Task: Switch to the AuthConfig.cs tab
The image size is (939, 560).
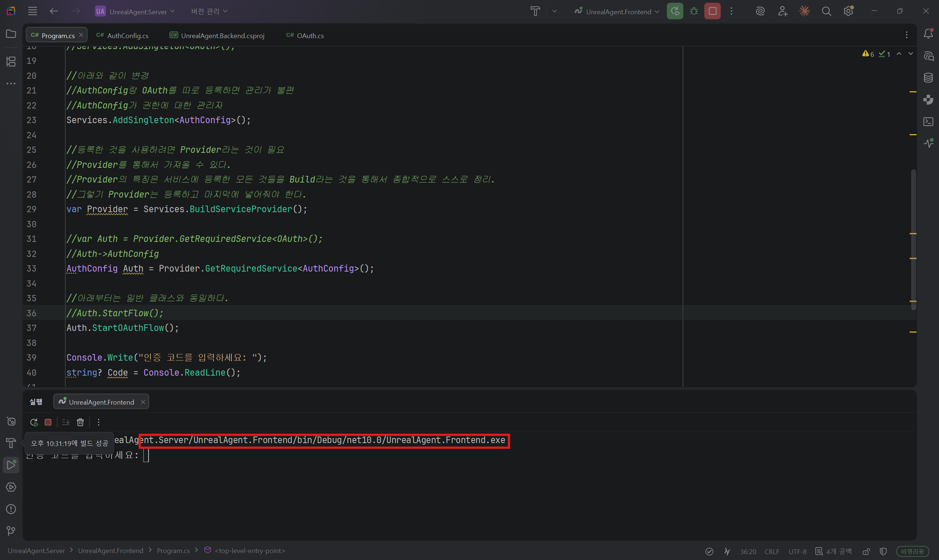Action: 128,36
